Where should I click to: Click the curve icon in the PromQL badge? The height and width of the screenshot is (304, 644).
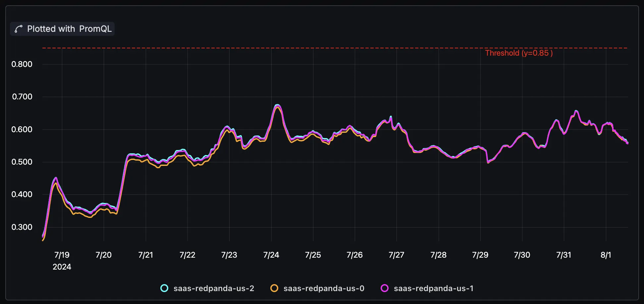18,29
